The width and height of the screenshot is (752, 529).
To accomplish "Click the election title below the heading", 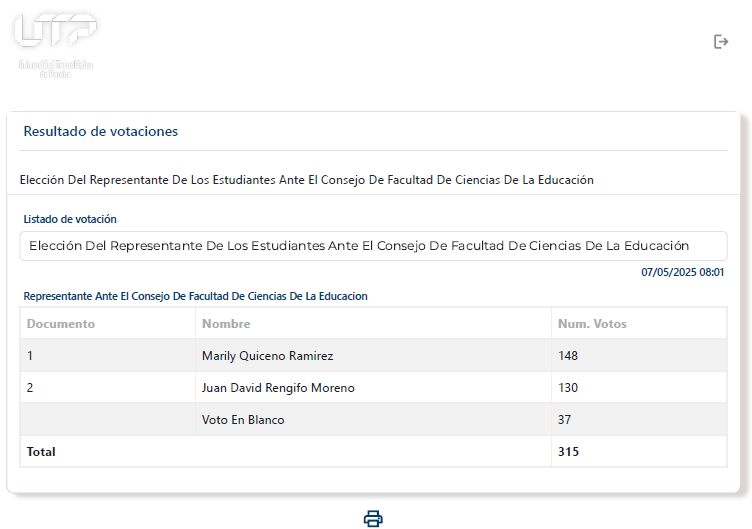I will (x=306, y=180).
